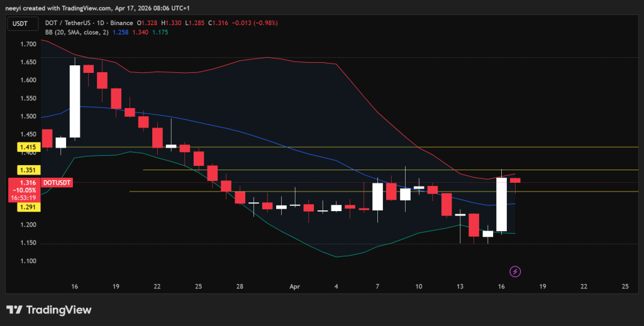The height and width of the screenshot is (326, 644).
Task: Click the 1.100 price axis label
Action: click(x=28, y=261)
